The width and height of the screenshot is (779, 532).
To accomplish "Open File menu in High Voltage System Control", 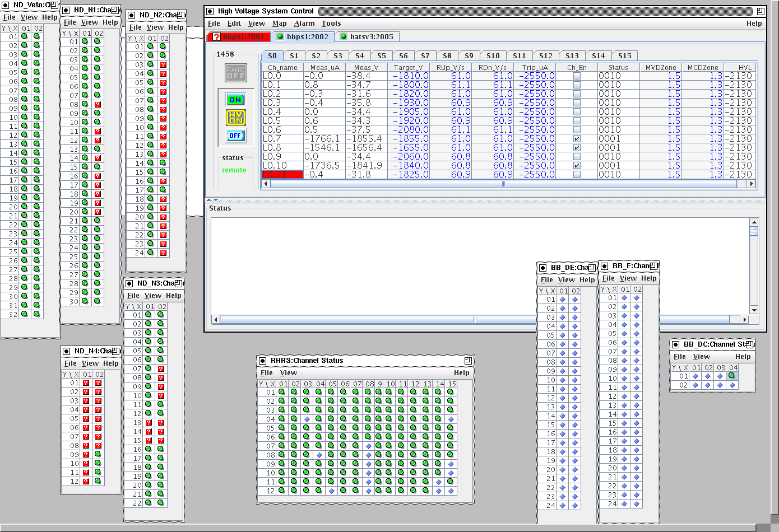I will (214, 24).
